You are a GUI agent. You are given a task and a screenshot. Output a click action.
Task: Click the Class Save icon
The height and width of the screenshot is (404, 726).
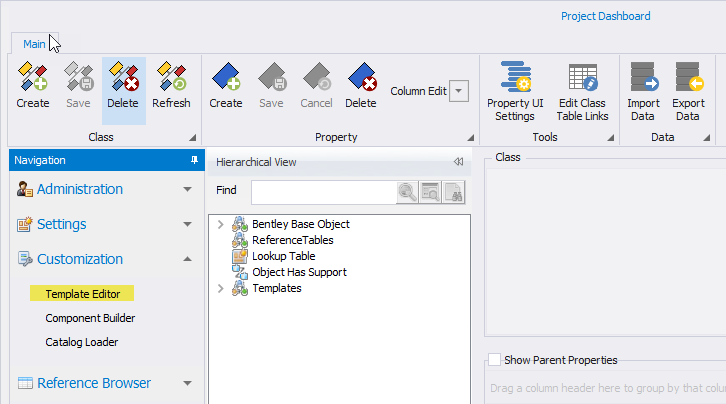(x=78, y=76)
